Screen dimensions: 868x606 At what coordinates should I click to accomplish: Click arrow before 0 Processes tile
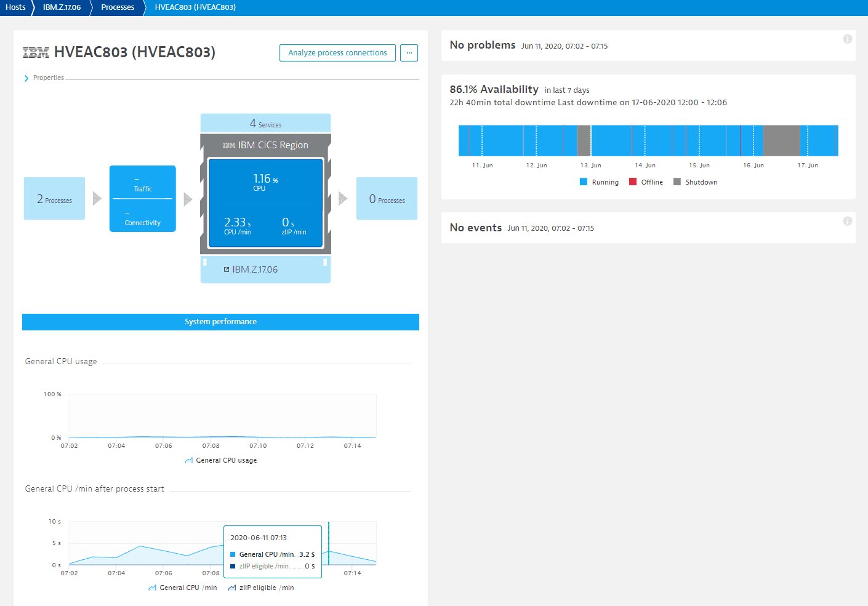tap(343, 198)
